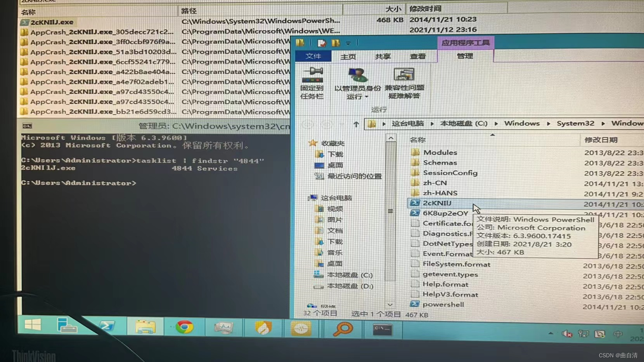The height and width of the screenshot is (362, 644).
Task: Go up one folder level with the up arrow
Action: click(356, 124)
